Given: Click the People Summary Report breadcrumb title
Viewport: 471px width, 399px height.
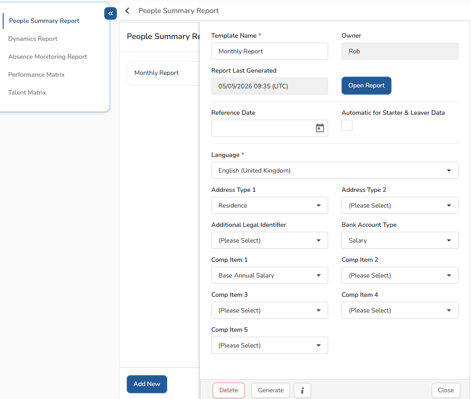Looking at the screenshot, I should [178, 11].
